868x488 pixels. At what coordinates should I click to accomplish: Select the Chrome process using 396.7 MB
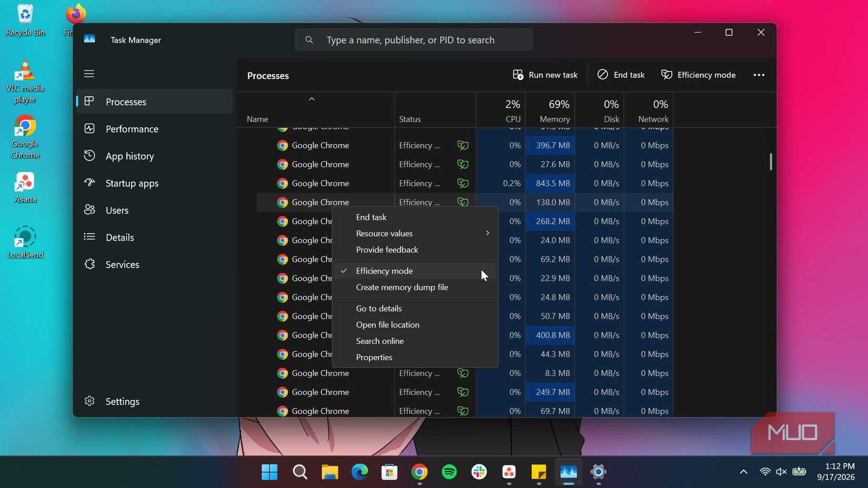(x=465, y=145)
